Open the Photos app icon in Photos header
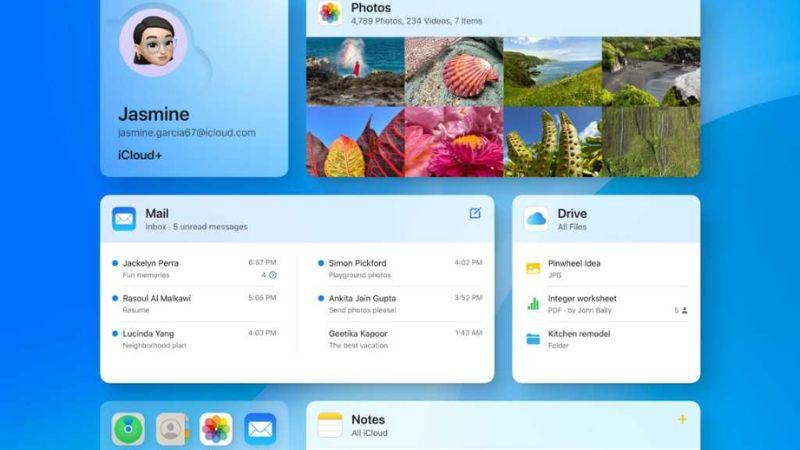Screen dimensions: 800x450 (x=330, y=13)
